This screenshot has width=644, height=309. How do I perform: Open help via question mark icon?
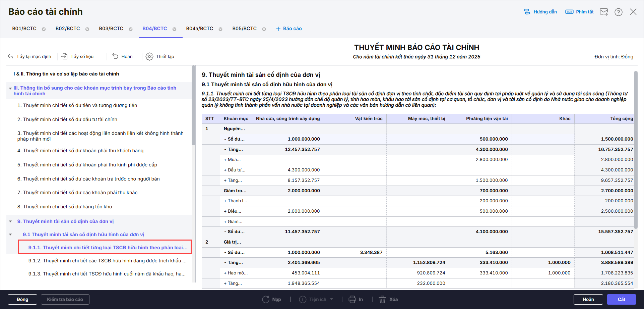618,12
